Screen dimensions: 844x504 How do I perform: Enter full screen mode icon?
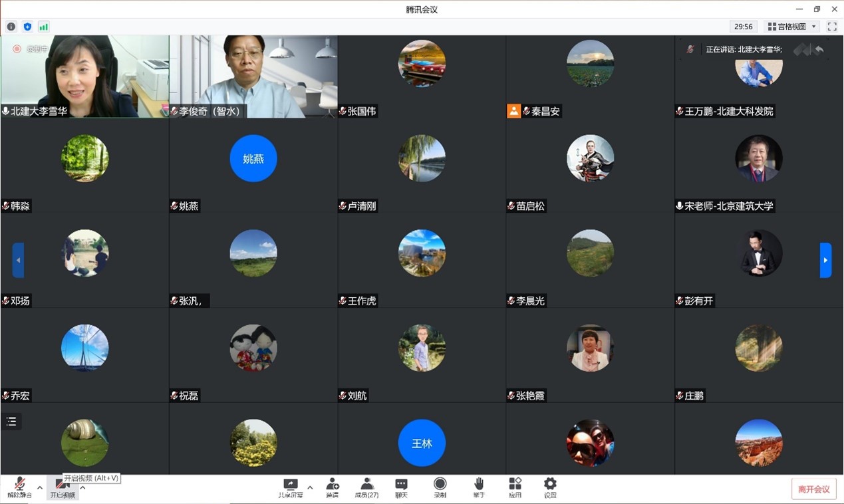[832, 27]
